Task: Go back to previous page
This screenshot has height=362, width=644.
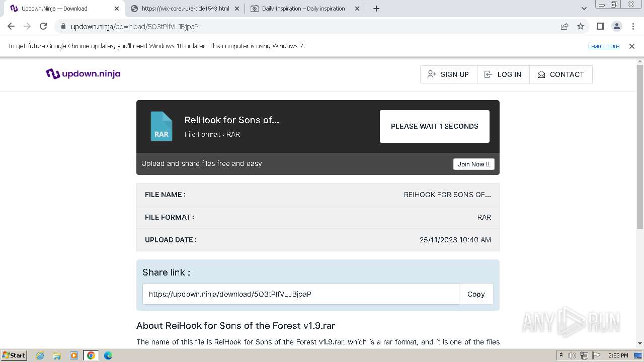Action: 11,26
